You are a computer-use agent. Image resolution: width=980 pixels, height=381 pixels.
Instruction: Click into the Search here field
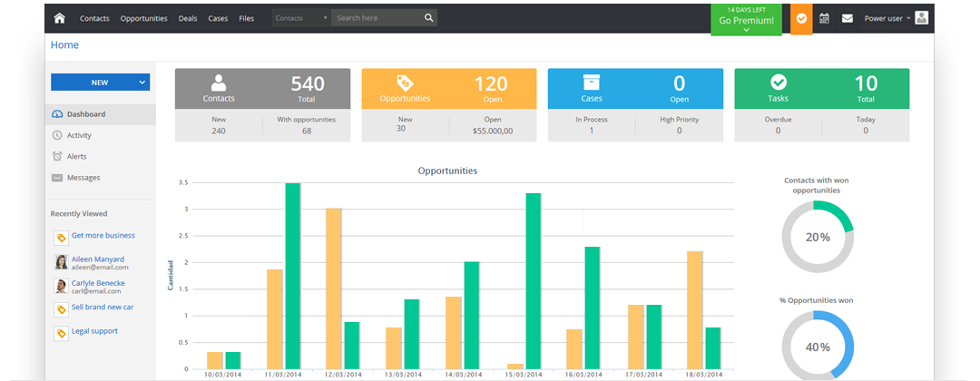(378, 18)
